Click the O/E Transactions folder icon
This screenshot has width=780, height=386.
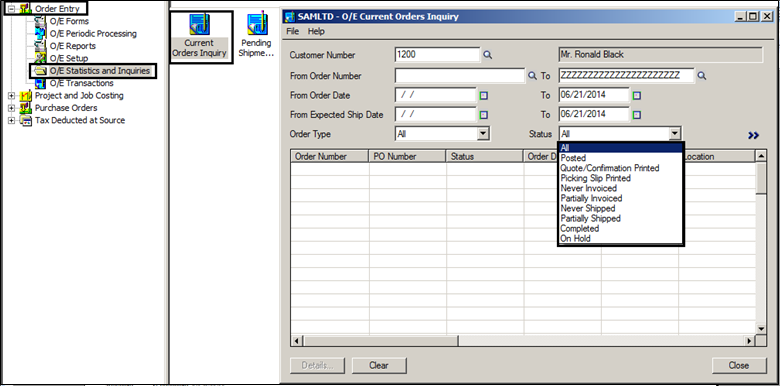[x=40, y=83]
